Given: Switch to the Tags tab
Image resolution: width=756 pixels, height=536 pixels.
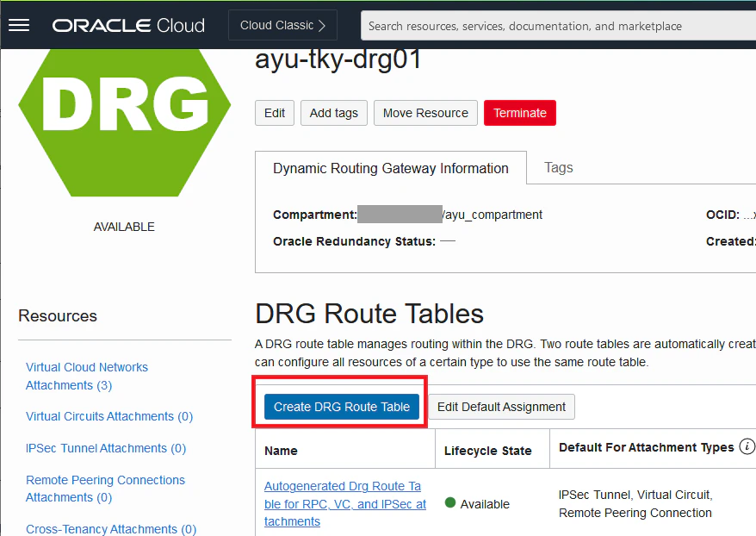Looking at the screenshot, I should click(x=558, y=167).
